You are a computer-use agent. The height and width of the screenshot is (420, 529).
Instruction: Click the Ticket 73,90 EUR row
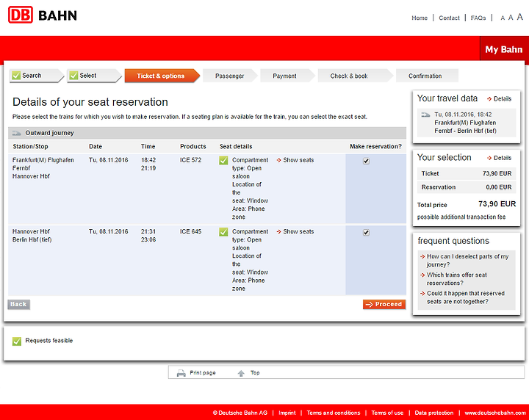[x=467, y=173]
